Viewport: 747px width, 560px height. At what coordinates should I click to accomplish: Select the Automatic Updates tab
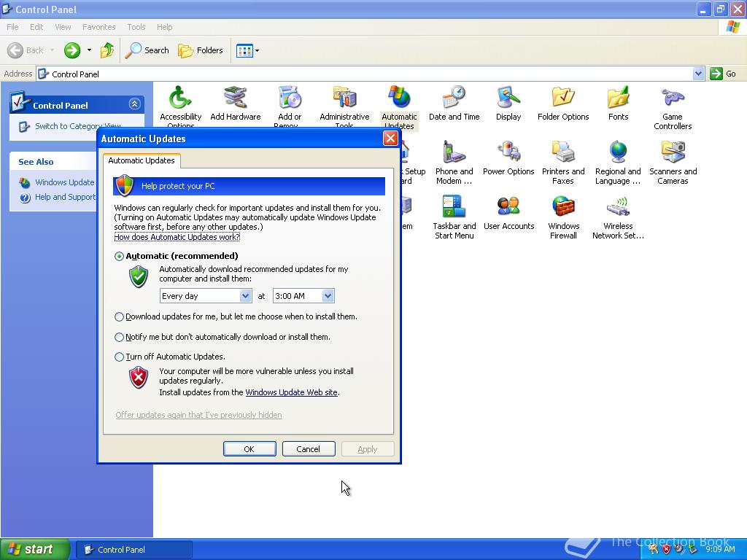point(142,160)
